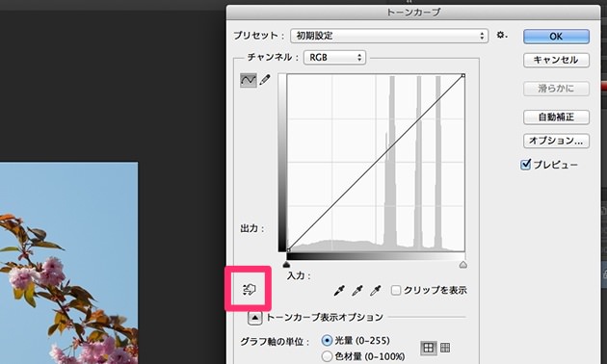Click the top-right curve endpoint
The image size is (607, 364).
(x=463, y=75)
